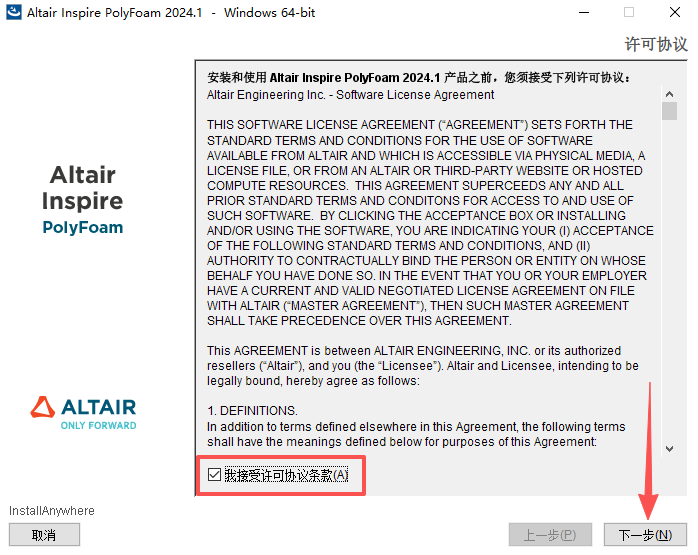
Task: Click the 我接受许可协议条款(A) label text
Action: [286, 475]
